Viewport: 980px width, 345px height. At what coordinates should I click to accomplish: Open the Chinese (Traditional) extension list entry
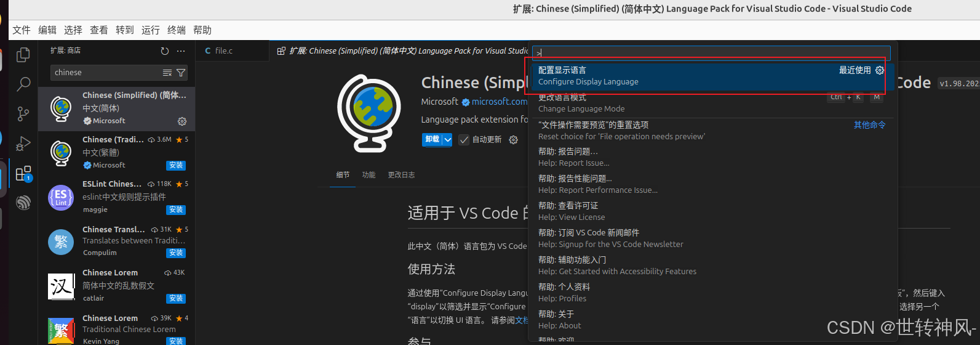click(116, 153)
